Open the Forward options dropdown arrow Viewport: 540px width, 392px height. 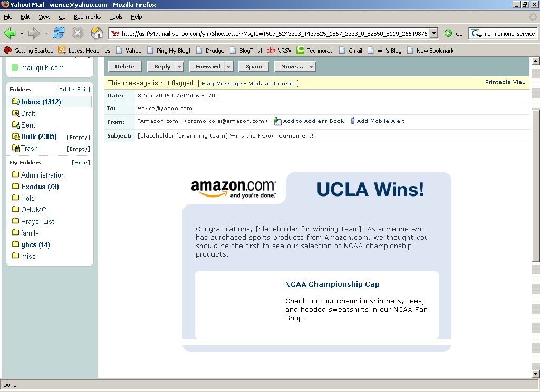point(229,67)
